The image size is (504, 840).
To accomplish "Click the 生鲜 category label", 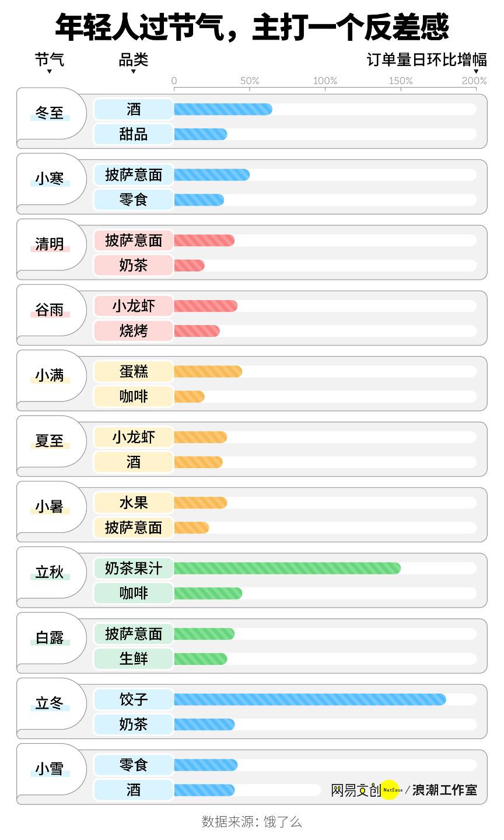I will click(x=134, y=658).
